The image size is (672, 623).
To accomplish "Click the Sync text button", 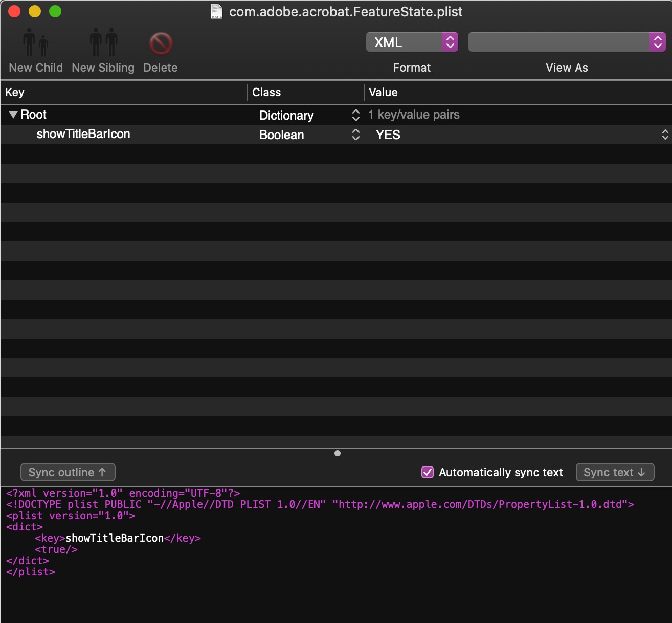I will point(615,472).
